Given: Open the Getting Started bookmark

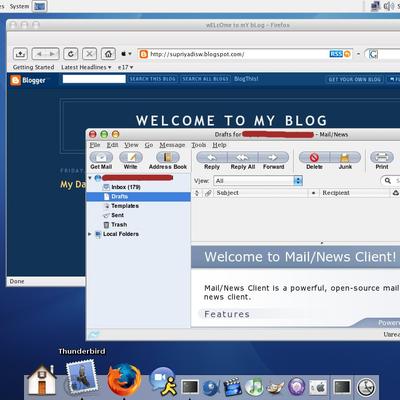Looking at the screenshot, I should pyautogui.click(x=33, y=67).
